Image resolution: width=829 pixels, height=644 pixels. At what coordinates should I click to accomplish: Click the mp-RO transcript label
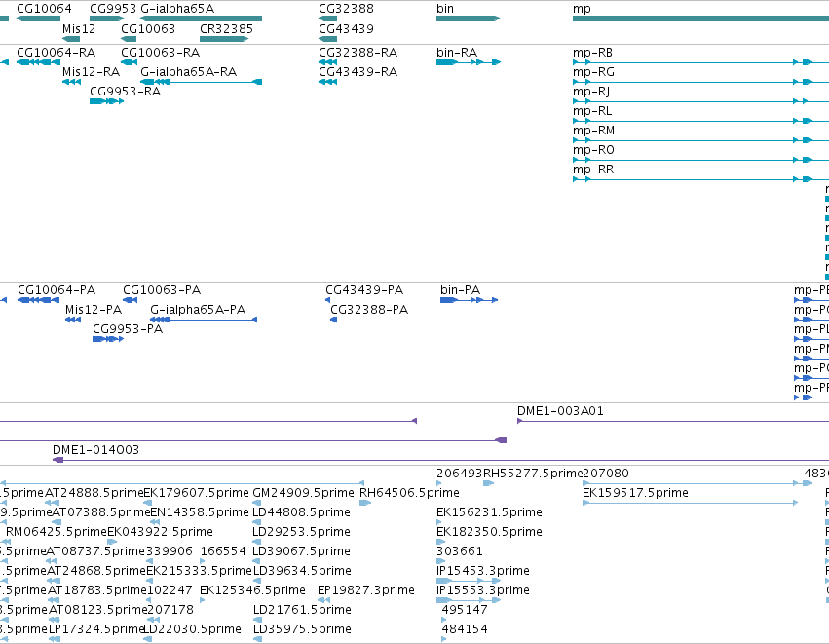click(x=593, y=150)
